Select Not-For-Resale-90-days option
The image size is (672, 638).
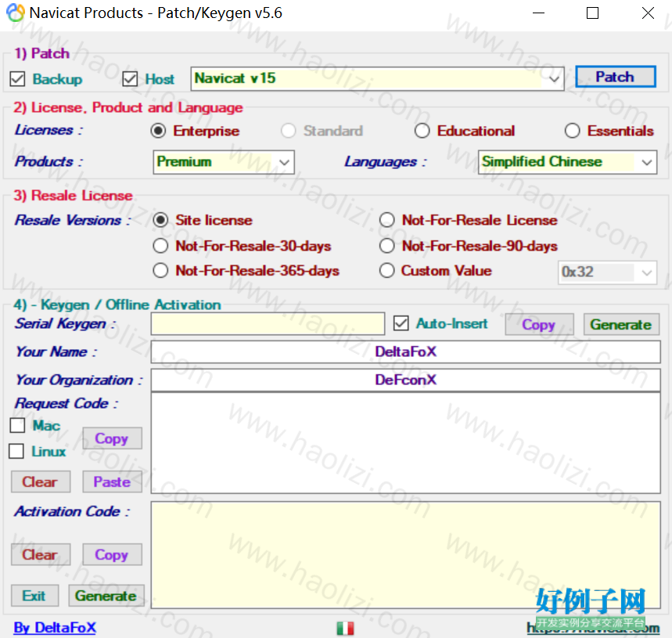pos(386,246)
